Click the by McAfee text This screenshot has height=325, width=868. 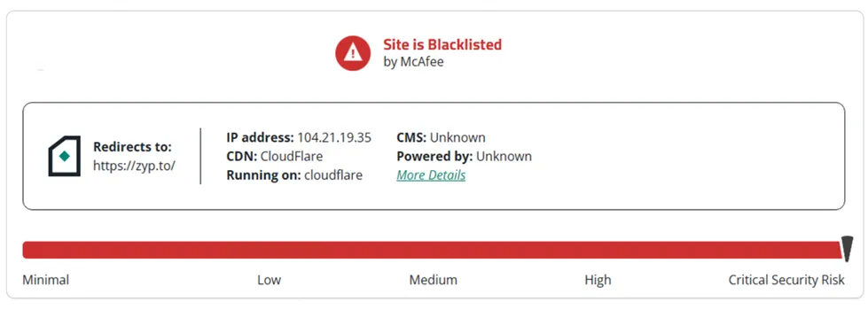click(x=413, y=62)
